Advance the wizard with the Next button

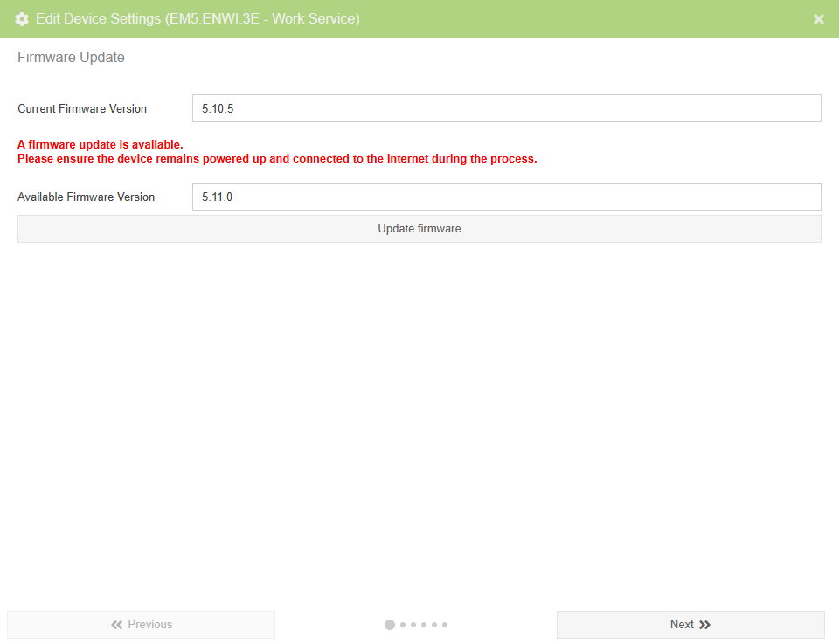690,624
